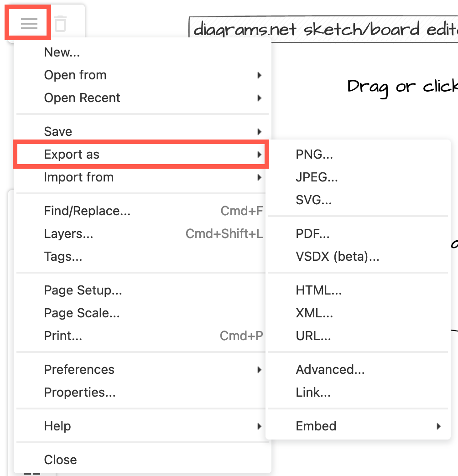The height and width of the screenshot is (476, 458).
Task: Export diagram as PNG...
Action: (314, 155)
